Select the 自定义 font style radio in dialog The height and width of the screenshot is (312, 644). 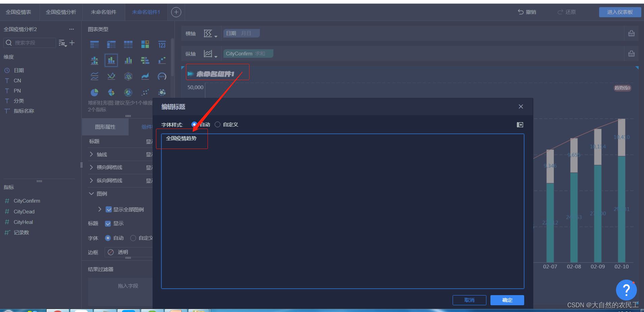[218, 125]
